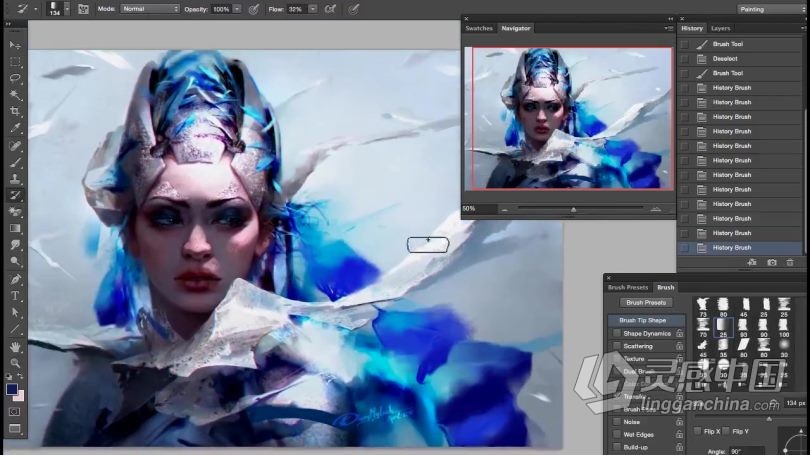This screenshot has height=455, width=810.
Task: Change the screen mode
Action: point(15,429)
